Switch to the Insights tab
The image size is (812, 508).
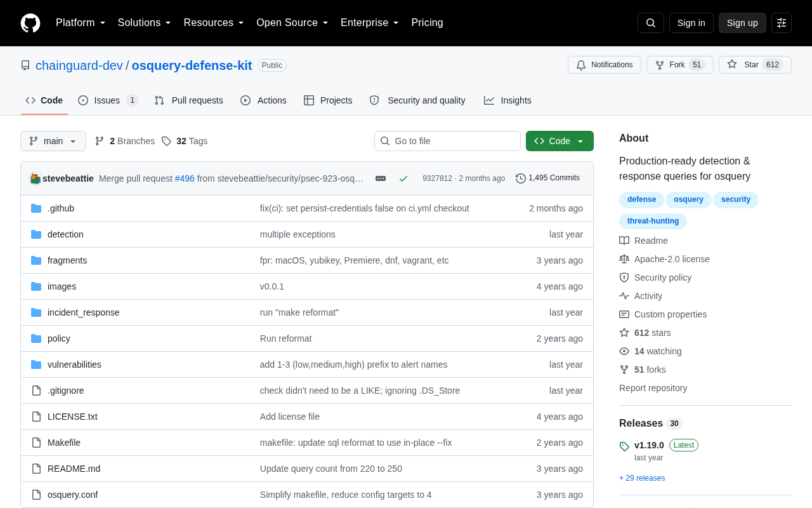coord(507,100)
